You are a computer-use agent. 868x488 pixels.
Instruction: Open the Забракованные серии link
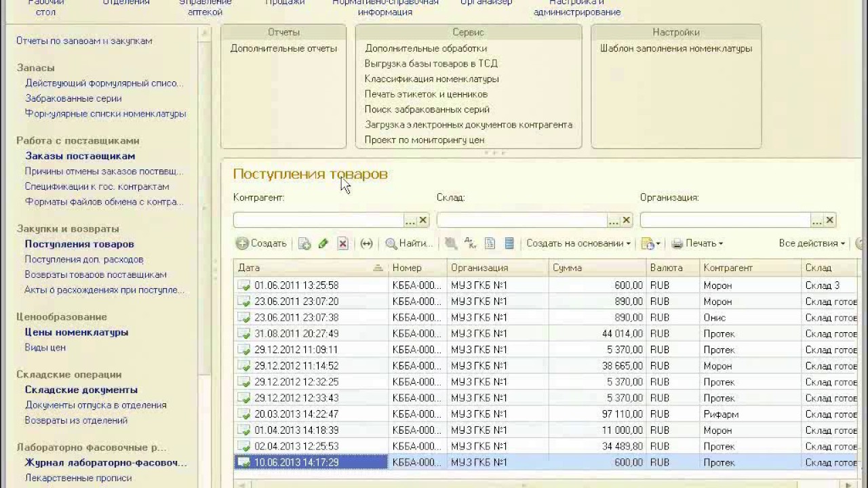coord(73,98)
